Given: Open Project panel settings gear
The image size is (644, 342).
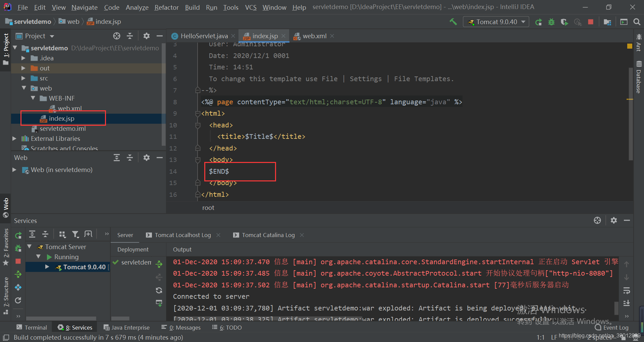Looking at the screenshot, I should pyautogui.click(x=147, y=36).
